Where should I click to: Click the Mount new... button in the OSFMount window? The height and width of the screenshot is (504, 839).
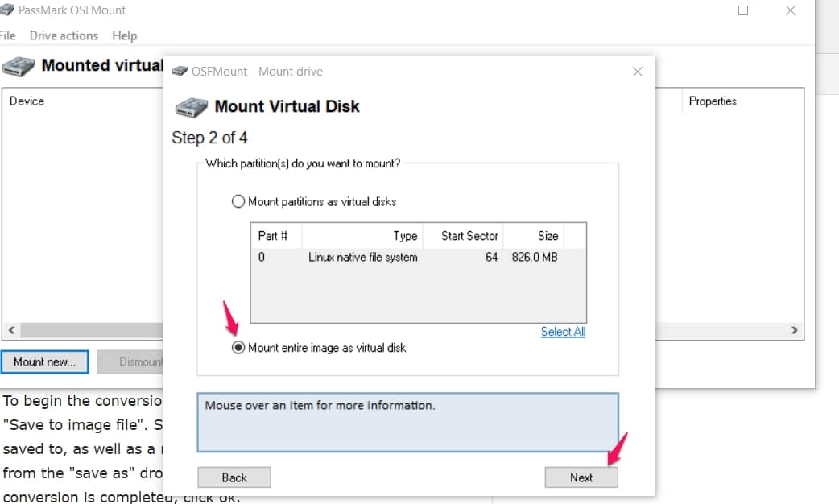coord(44,362)
